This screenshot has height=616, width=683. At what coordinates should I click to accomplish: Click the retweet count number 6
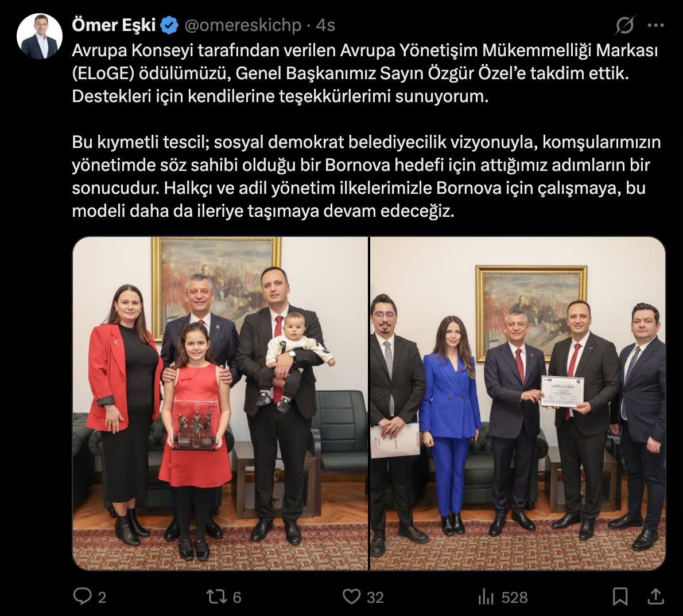(x=237, y=597)
